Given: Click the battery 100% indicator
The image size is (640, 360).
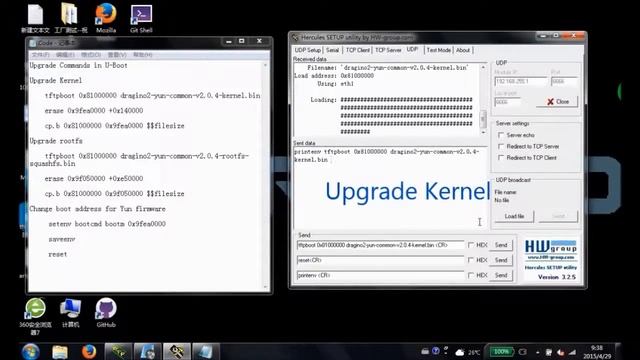Looking at the screenshot, I should pos(501,351).
